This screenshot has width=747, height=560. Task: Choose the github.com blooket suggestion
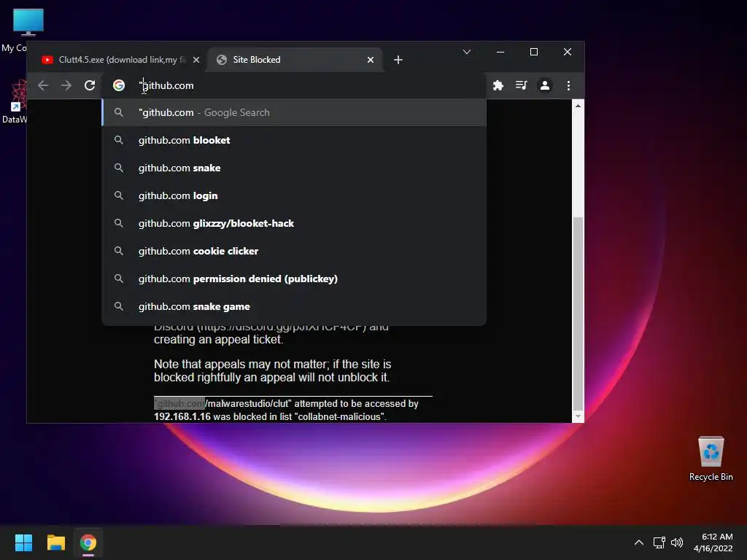click(295, 140)
